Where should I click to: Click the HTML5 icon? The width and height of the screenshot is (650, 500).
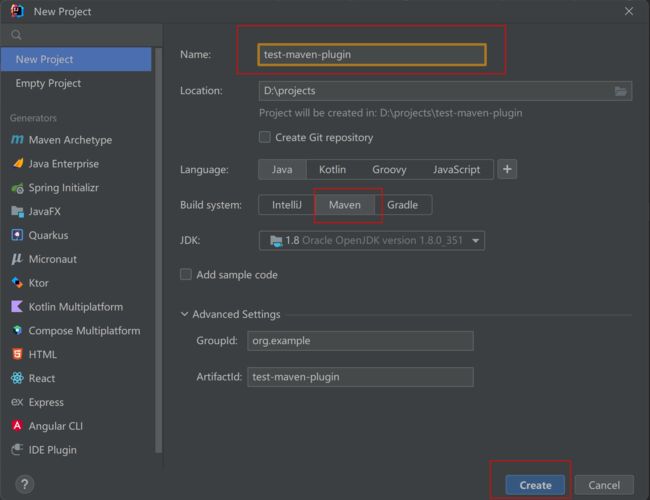17,354
